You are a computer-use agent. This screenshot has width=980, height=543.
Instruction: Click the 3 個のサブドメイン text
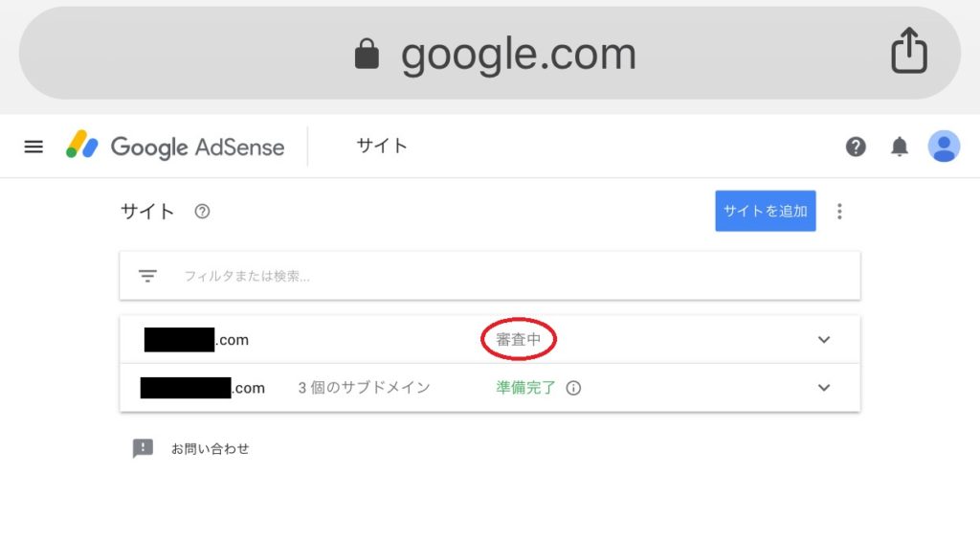364,388
